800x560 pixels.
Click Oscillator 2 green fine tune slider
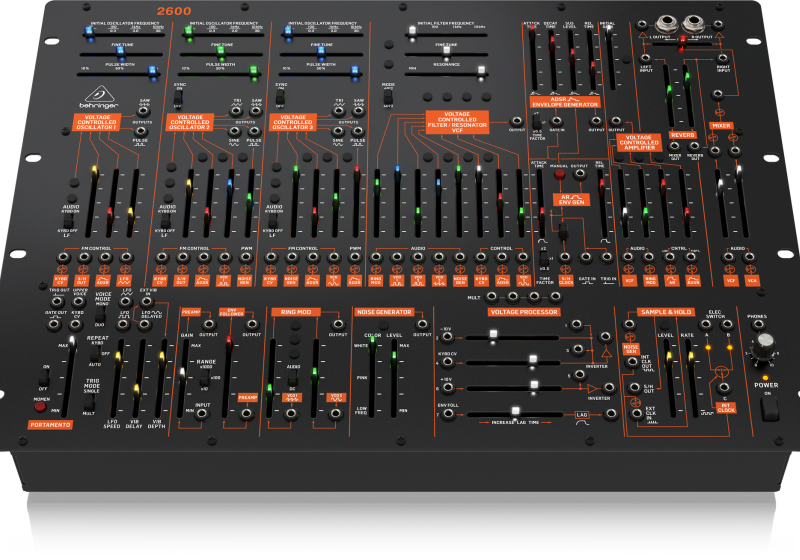[x=220, y=53]
